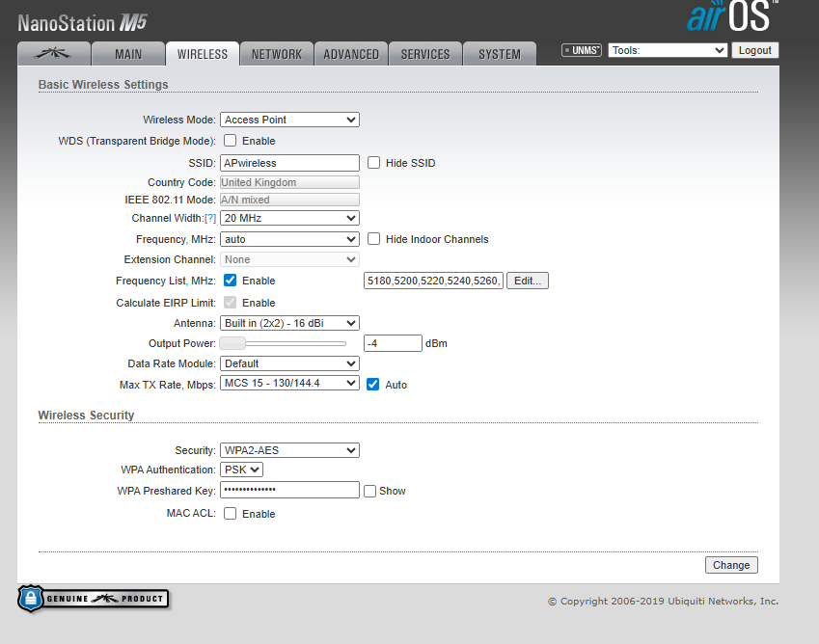
Task: Click the Channel Width help link
Action: pos(210,218)
